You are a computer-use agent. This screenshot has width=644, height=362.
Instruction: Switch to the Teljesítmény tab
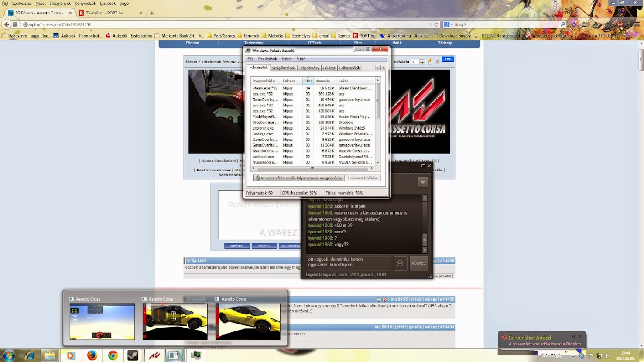309,68
